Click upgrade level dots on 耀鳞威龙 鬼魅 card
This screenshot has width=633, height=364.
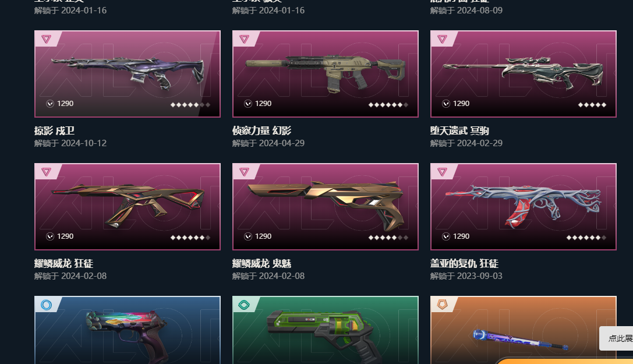(x=388, y=237)
